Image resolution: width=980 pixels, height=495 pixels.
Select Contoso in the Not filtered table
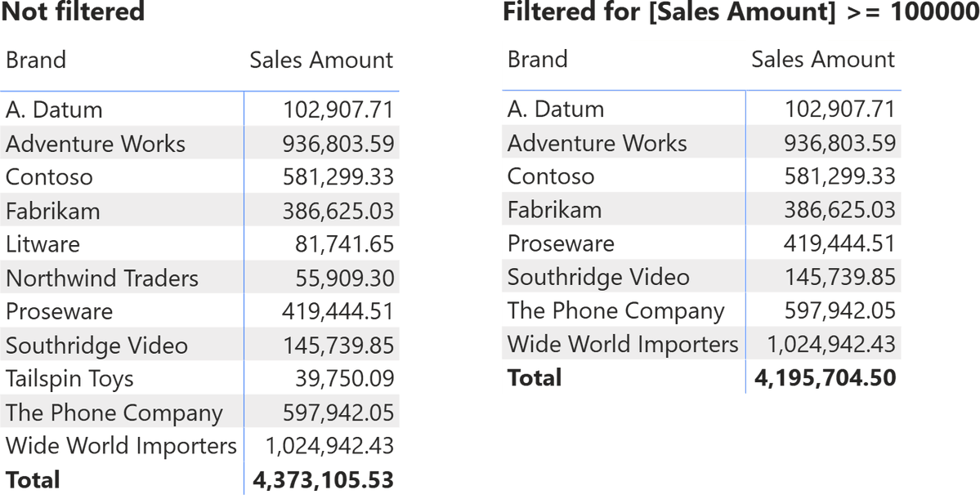49,177
